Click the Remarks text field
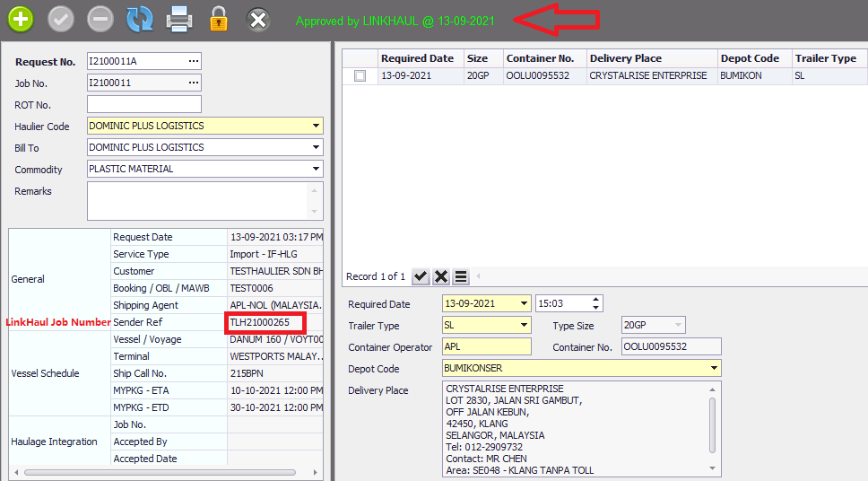The image size is (868, 481). (197, 200)
